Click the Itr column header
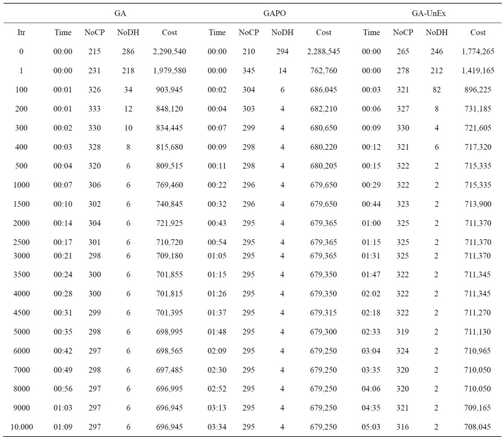 tap(21, 32)
